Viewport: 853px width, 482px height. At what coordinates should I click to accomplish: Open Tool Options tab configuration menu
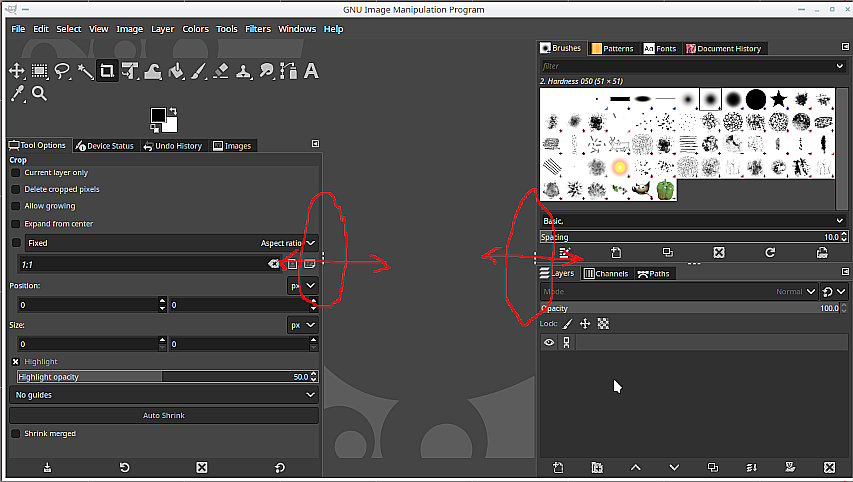(x=316, y=144)
